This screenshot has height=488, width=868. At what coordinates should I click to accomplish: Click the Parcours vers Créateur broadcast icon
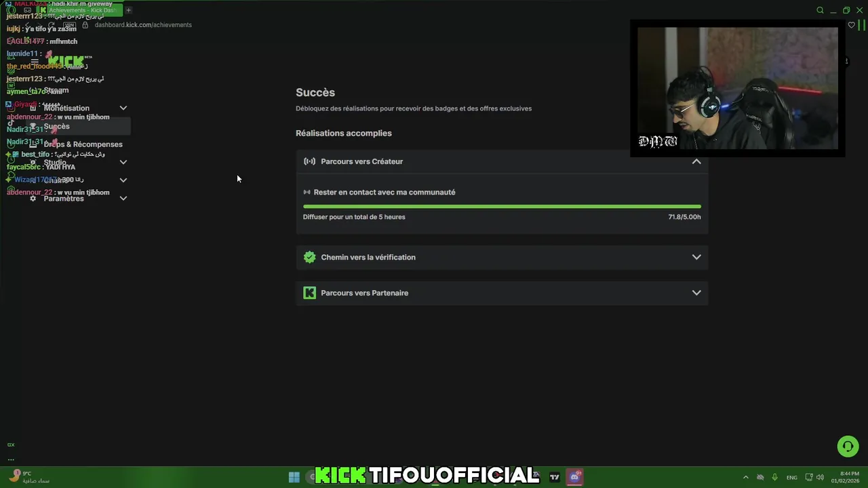point(310,161)
